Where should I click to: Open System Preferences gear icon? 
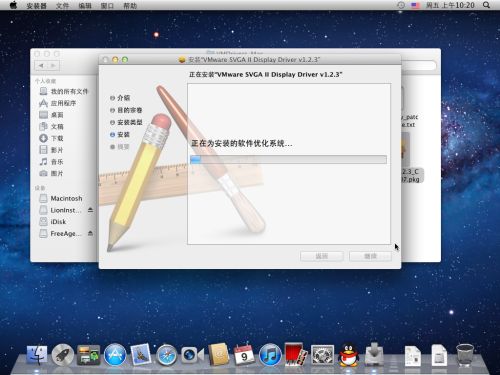click(322, 355)
